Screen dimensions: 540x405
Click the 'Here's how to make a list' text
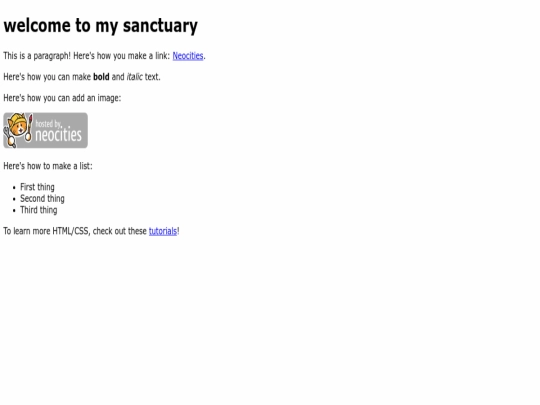click(48, 166)
